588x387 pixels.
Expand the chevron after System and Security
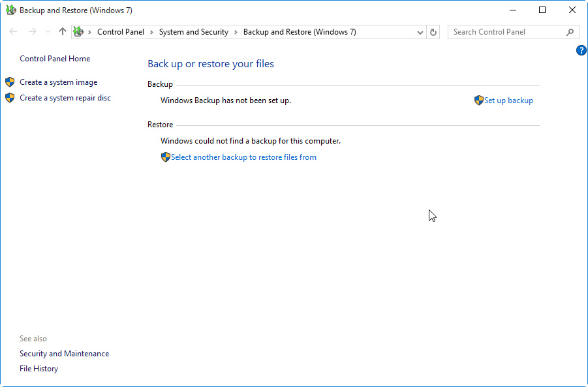point(236,32)
